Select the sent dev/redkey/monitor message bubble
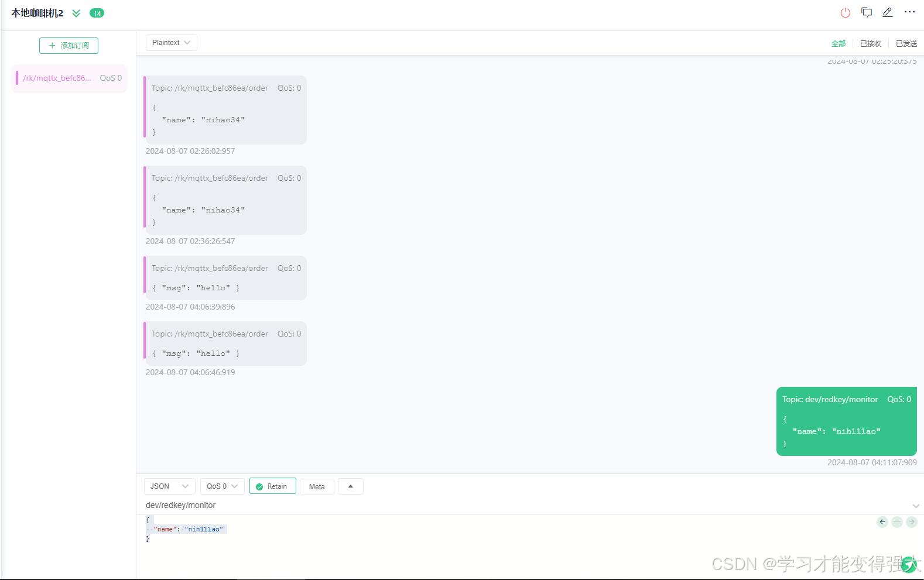The image size is (924, 580). point(846,421)
